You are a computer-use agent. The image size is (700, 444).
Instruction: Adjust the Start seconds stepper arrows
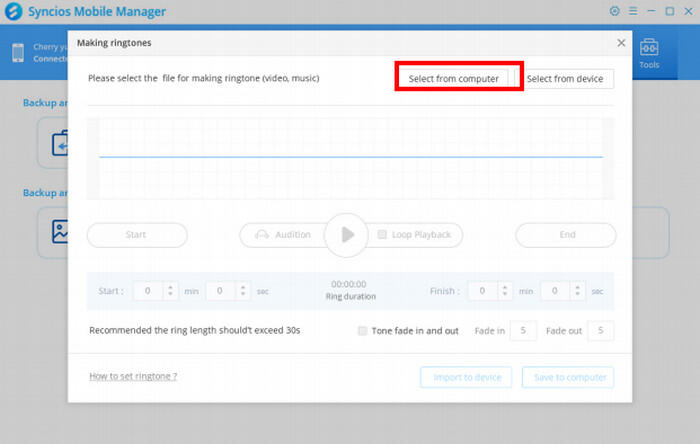tap(242, 291)
